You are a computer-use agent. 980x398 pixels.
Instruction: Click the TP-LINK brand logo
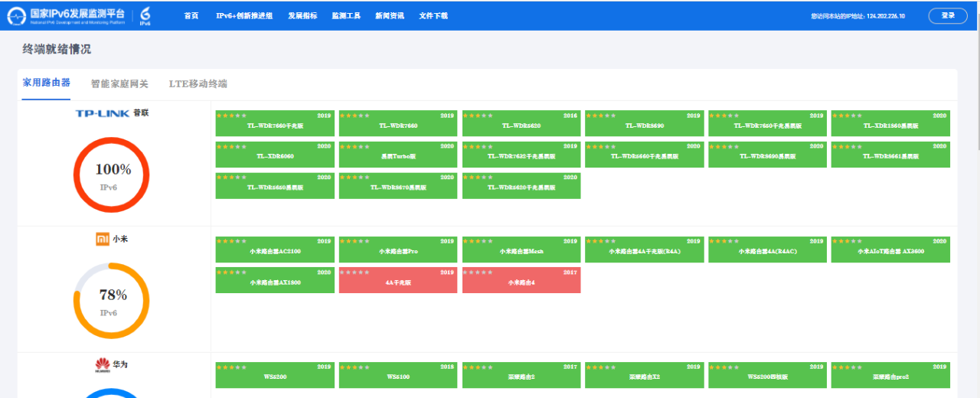click(103, 113)
